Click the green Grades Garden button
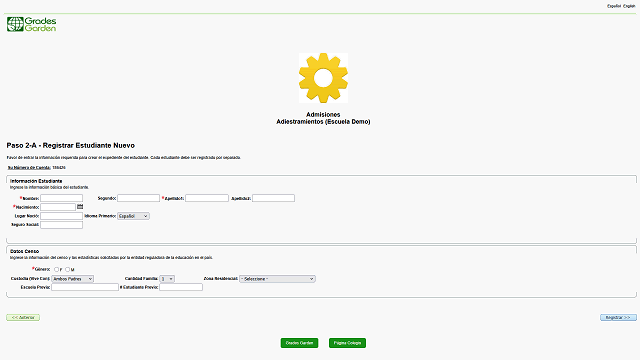 pos(299,343)
